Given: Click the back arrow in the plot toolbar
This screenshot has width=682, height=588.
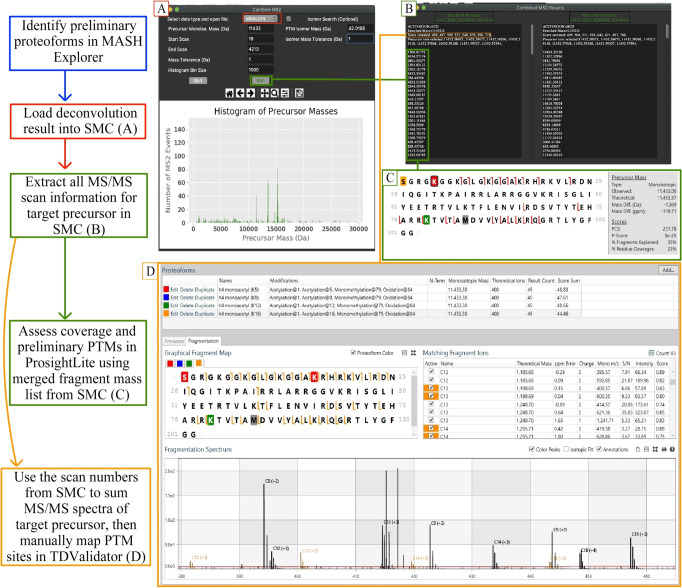Looking at the screenshot, I should [240, 91].
